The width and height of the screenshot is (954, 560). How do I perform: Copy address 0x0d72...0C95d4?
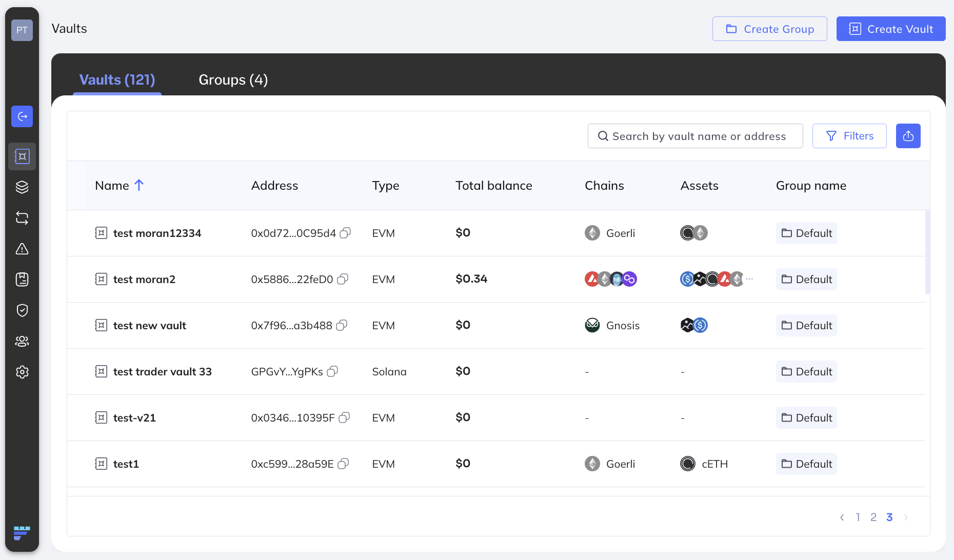point(345,233)
